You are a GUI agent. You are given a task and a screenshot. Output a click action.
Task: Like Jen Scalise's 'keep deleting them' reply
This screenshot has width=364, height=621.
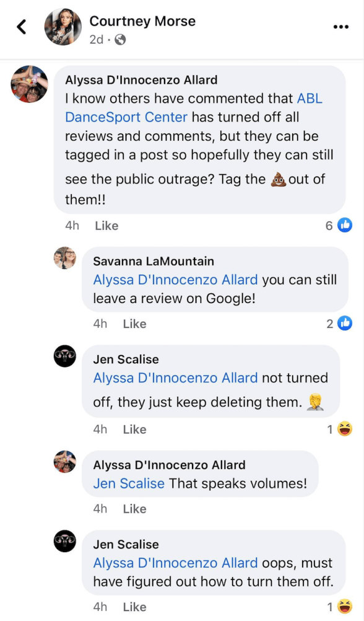click(x=134, y=429)
